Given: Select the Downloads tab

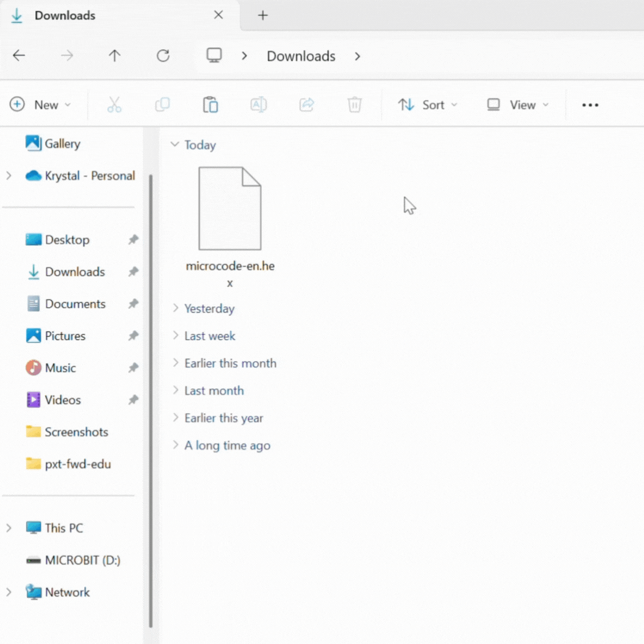Looking at the screenshot, I should [119, 16].
